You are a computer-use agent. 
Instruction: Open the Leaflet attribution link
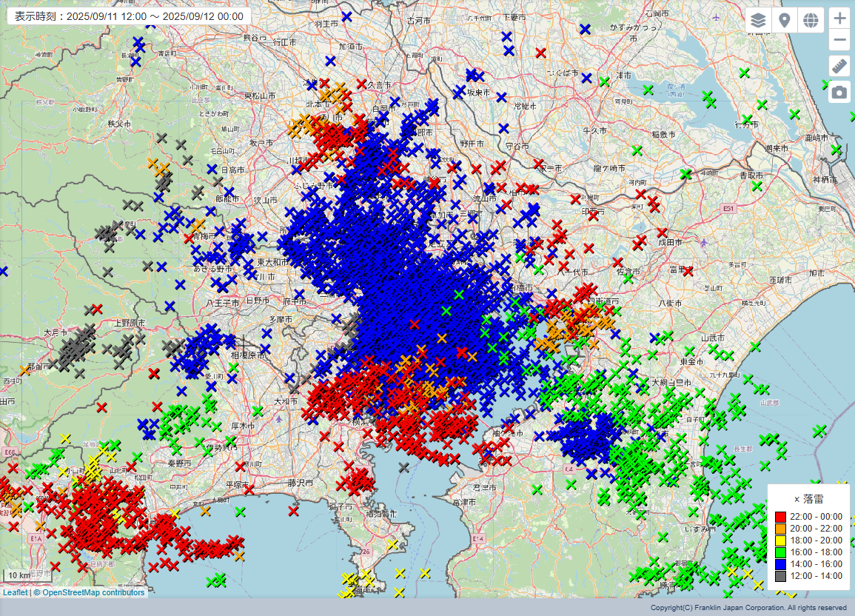pos(15,592)
